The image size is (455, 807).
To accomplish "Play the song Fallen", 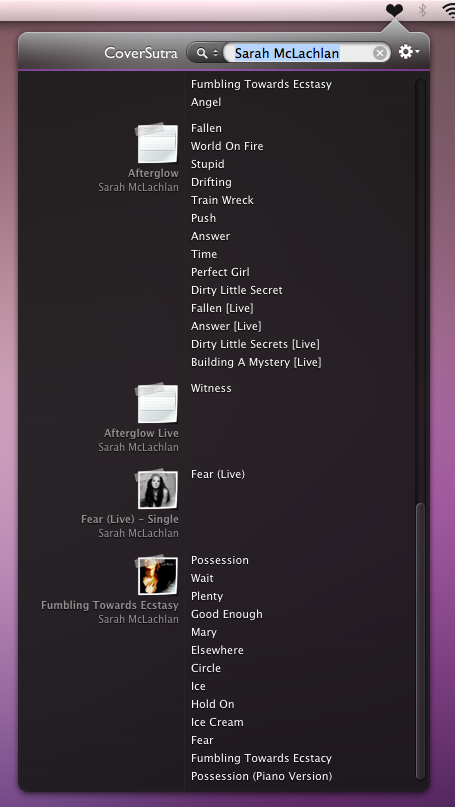I will coord(206,128).
